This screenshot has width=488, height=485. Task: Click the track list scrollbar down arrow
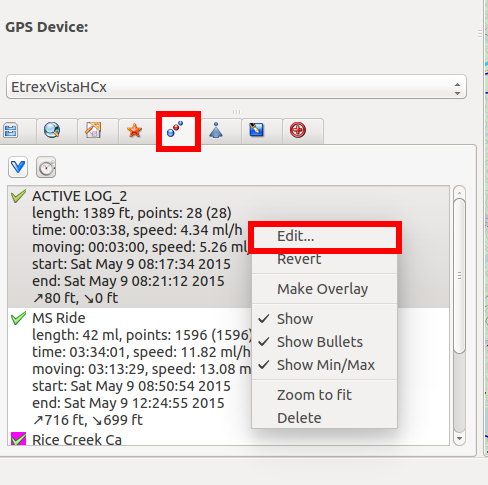459,438
